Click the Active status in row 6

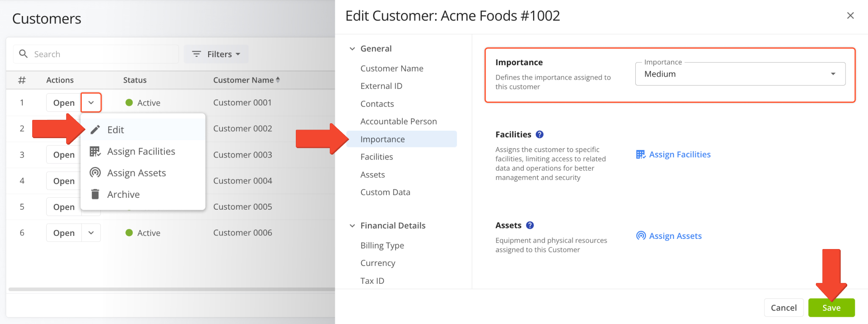(x=143, y=233)
